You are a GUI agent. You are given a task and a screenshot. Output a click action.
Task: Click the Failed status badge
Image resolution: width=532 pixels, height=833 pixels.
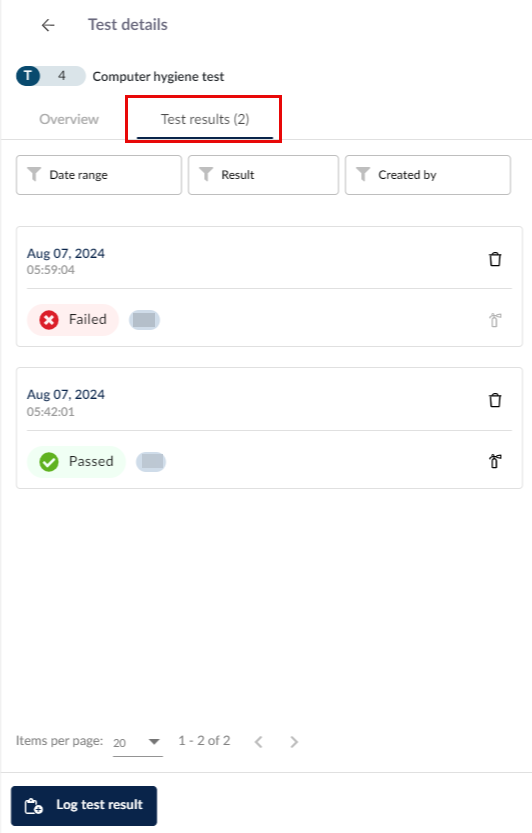tap(73, 320)
